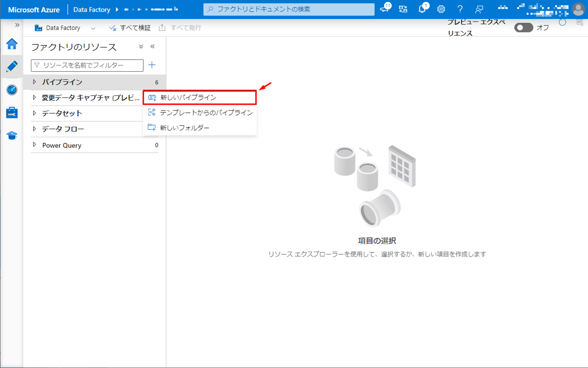
Task: Click the notifications bell icon
Action: click(422, 9)
